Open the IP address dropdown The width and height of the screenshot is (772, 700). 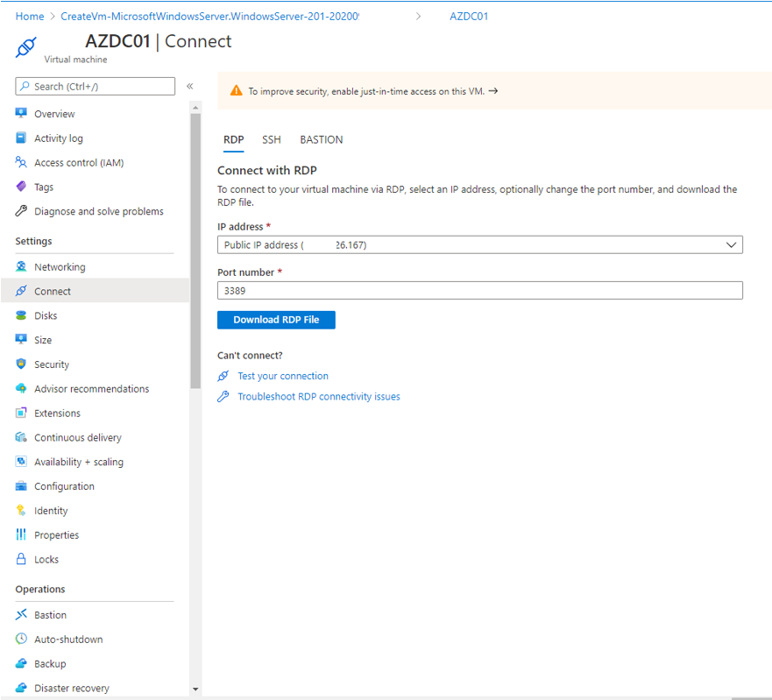(479, 244)
